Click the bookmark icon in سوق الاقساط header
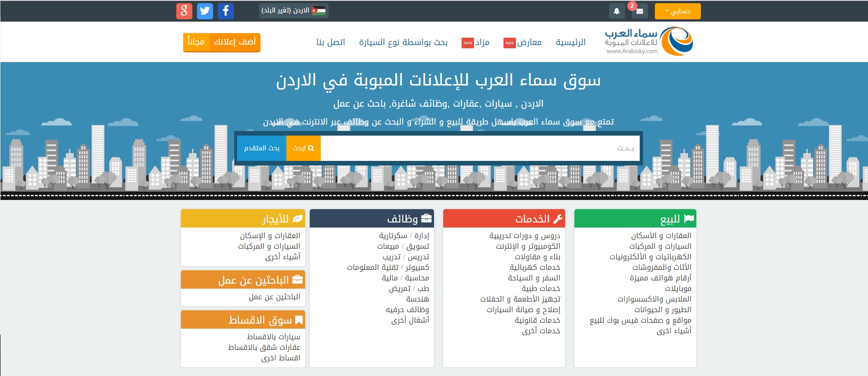868x376 pixels. pos(299,320)
